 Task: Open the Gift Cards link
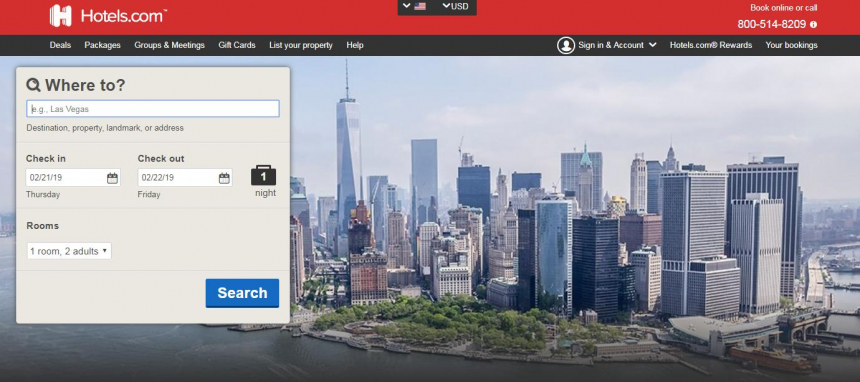click(x=237, y=45)
